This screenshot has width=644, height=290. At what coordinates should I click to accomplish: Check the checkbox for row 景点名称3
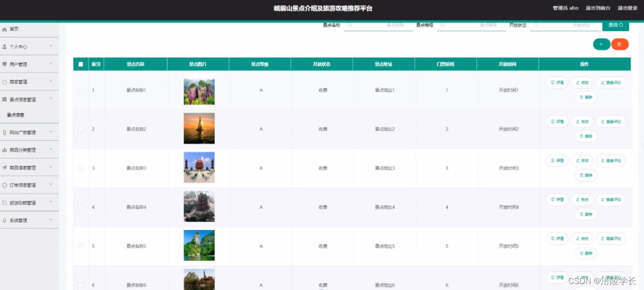(81, 168)
